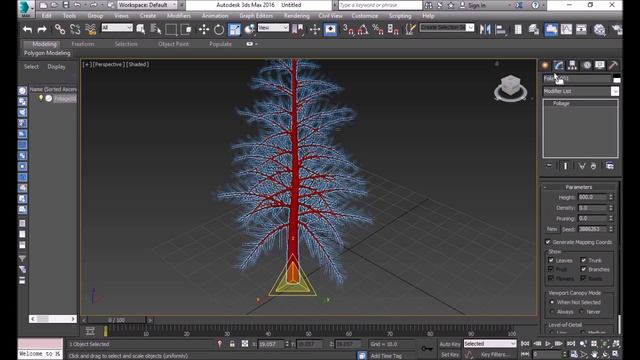Click the Mirror tool icon
Image resolution: width=640 pixels, height=360 pixels.
pyautogui.click(x=485, y=29)
